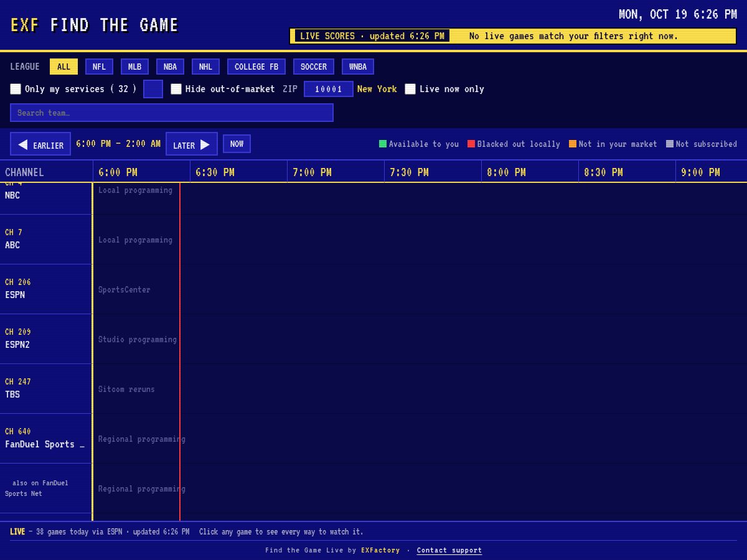Image resolution: width=747 pixels, height=560 pixels.
Task: Filter games by SOCCER
Action: tap(314, 67)
